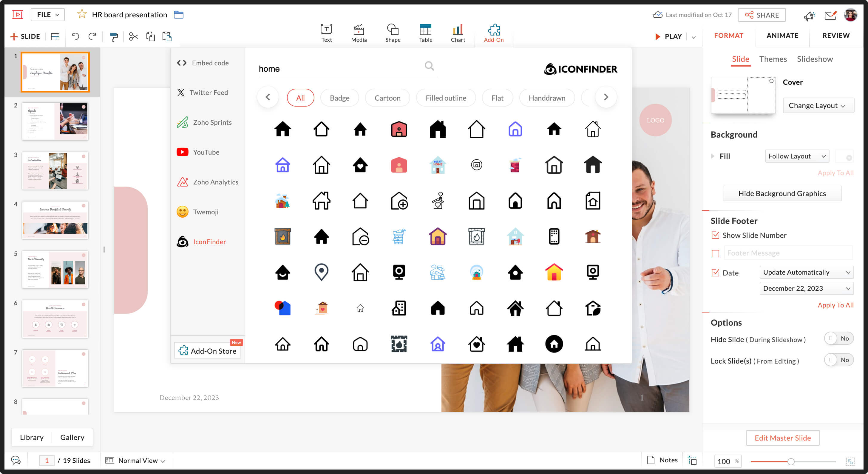Enable the Footer Message checkbox
Viewport: 868px width, 474px height.
tap(715, 253)
